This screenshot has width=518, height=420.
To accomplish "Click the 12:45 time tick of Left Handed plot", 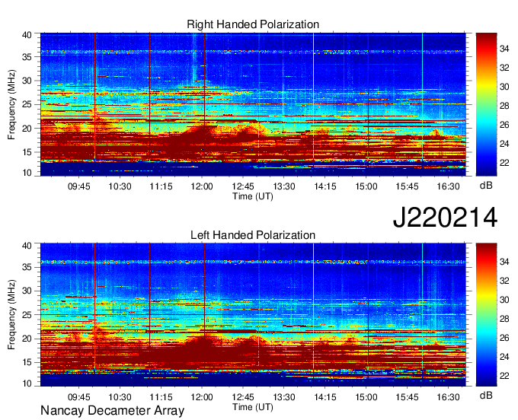I will tap(243, 397).
